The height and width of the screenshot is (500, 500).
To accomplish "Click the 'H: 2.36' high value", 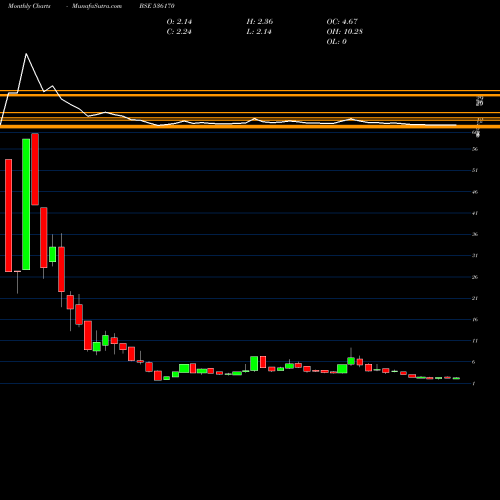I will (260, 21).
